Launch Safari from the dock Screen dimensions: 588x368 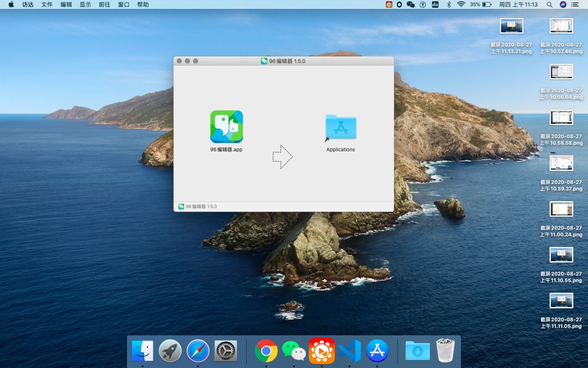click(198, 351)
